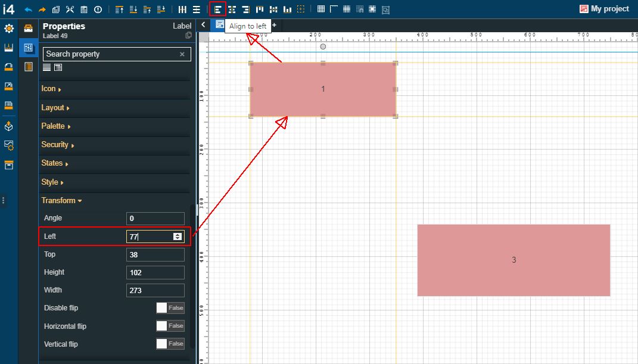Screen dimensions: 638x364
Task: Click the i4 logo
Action: pos(8,9)
